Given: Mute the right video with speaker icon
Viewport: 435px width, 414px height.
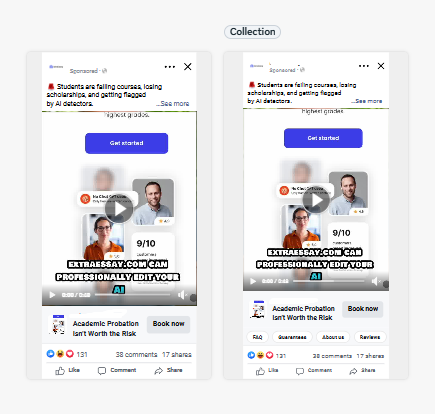Looking at the screenshot, I should pyautogui.click(x=376, y=281).
